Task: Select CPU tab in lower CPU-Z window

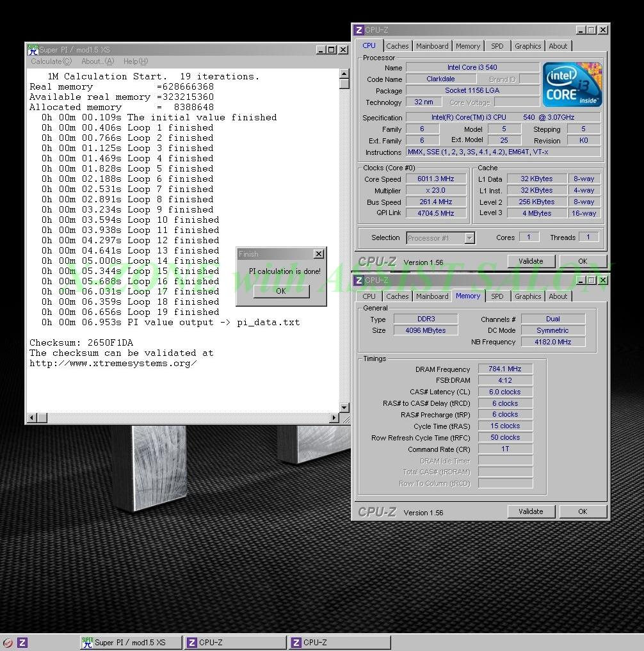Action: 369,296
